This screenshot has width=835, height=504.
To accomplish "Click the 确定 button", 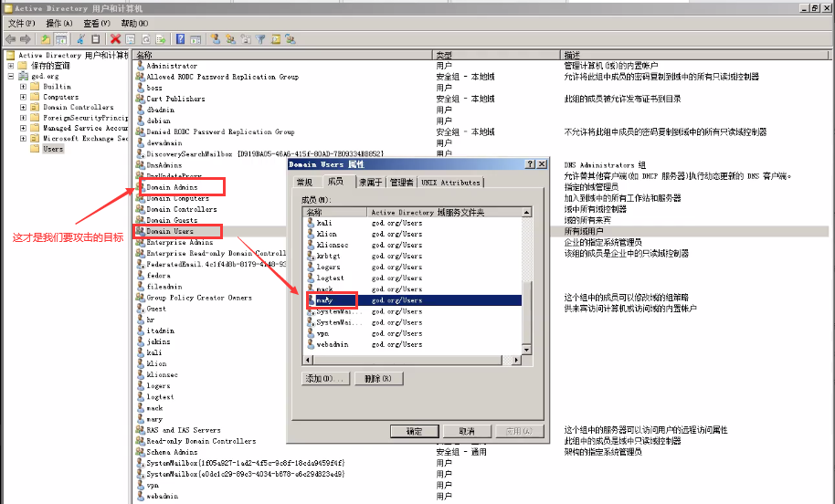I will pos(414,431).
